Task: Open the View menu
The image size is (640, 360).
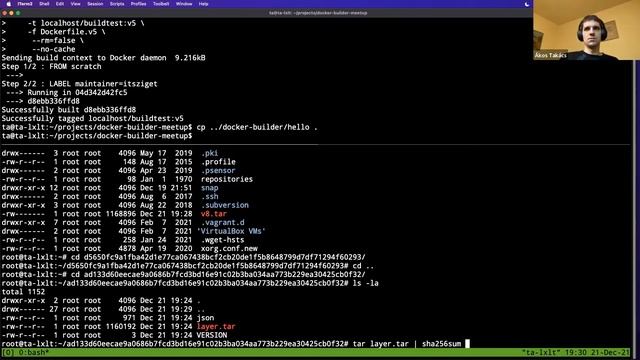Action: pyautogui.click(x=76, y=4)
